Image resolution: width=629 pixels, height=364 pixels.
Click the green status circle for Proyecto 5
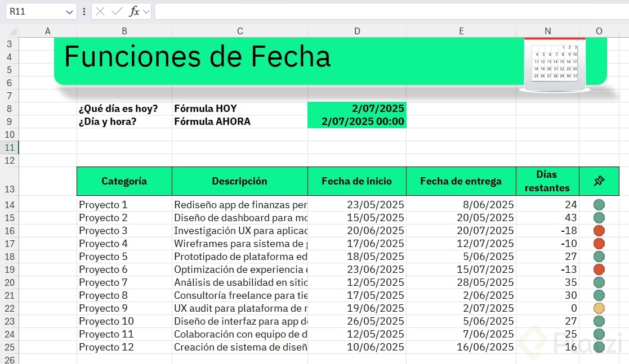click(x=599, y=257)
